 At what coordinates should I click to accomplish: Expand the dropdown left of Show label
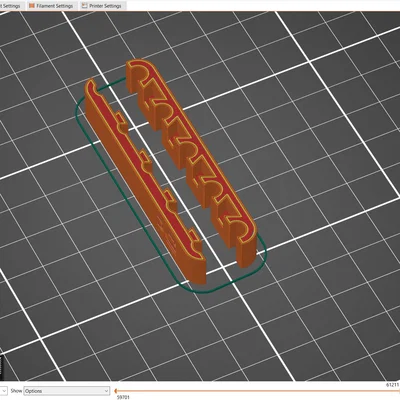click(4, 391)
